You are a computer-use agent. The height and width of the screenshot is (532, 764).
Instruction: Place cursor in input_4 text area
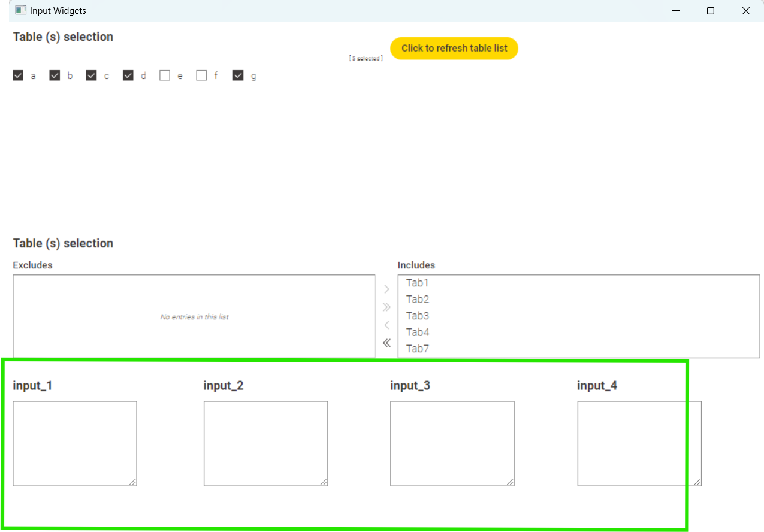click(x=639, y=443)
